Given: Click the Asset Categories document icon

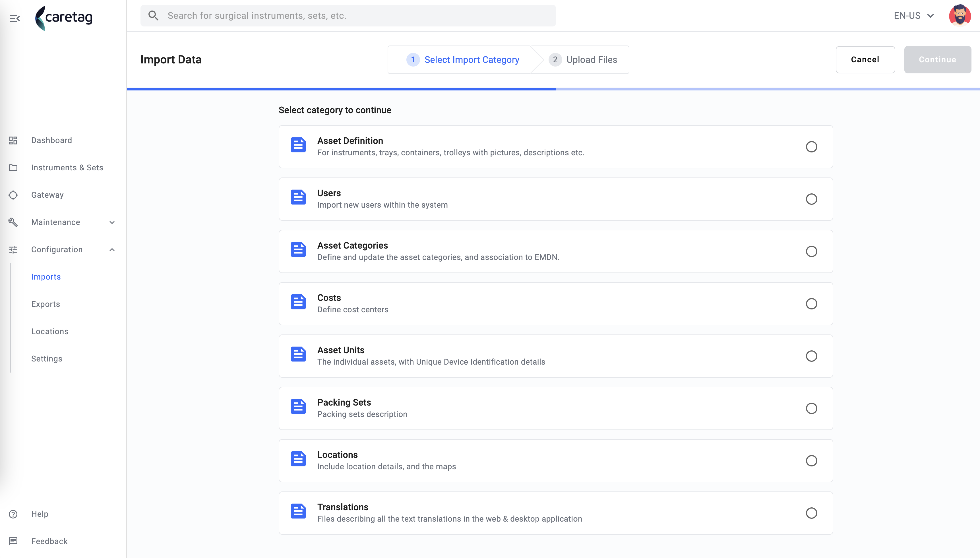Looking at the screenshot, I should pyautogui.click(x=298, y=249).
